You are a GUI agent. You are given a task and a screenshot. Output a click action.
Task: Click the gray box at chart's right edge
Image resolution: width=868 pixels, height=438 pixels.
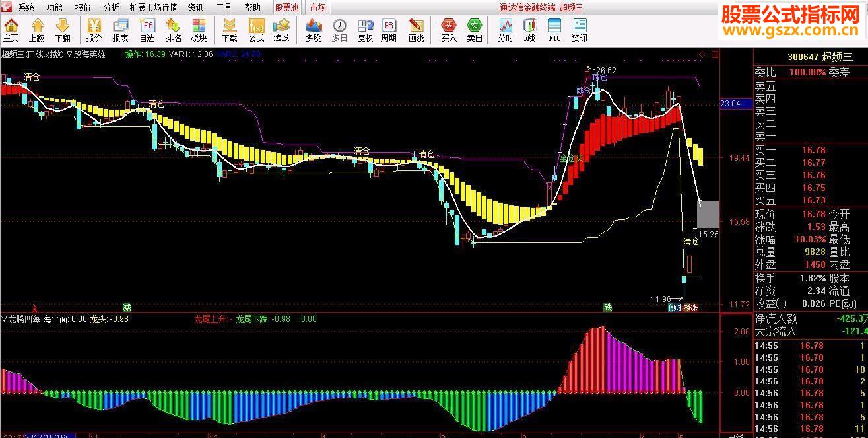708,214
